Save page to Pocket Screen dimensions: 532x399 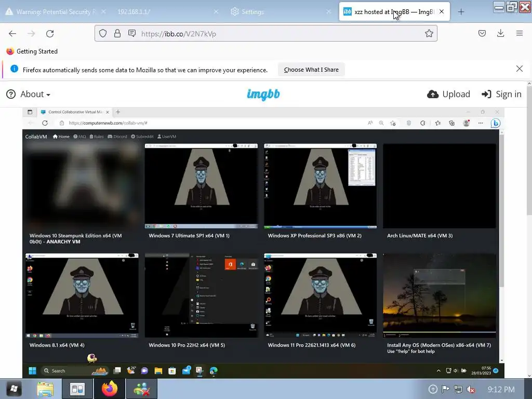click(482, 33)
